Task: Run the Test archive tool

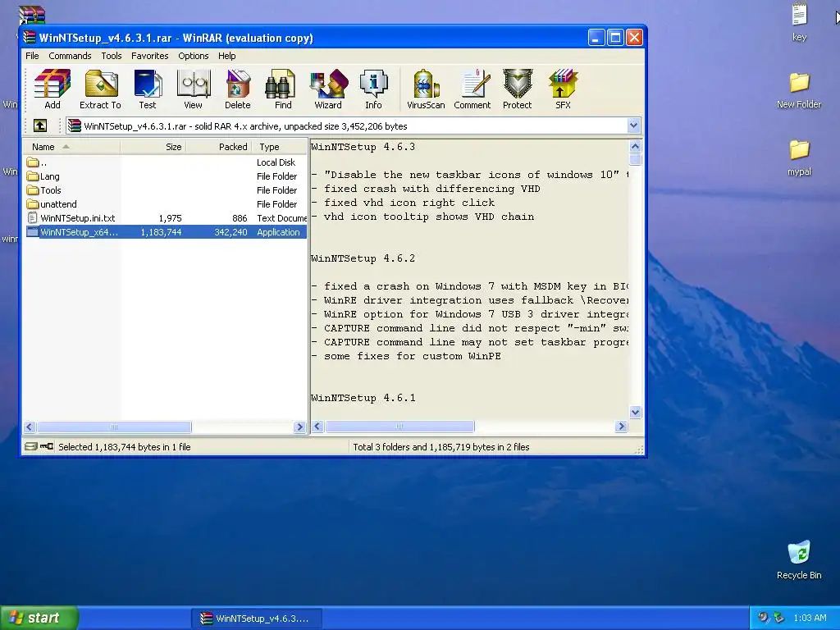Action: 148,89
